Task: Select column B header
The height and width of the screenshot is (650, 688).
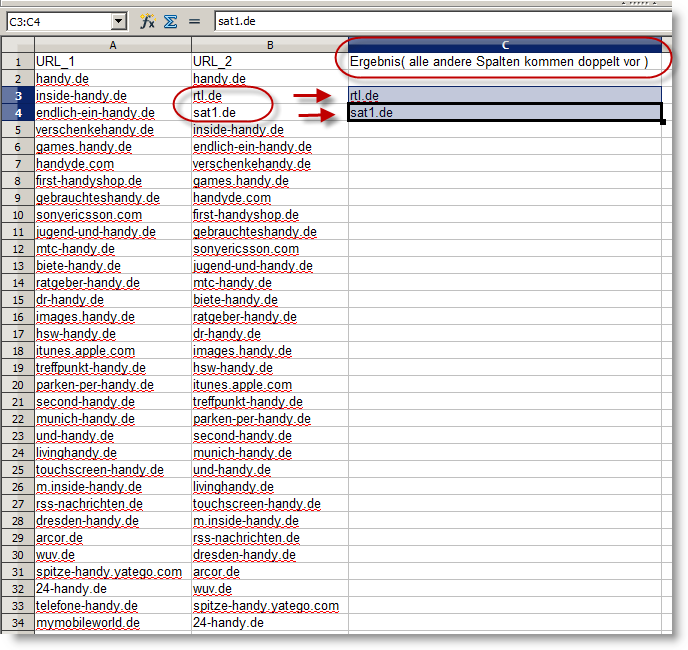Action: tap(270, 45)
